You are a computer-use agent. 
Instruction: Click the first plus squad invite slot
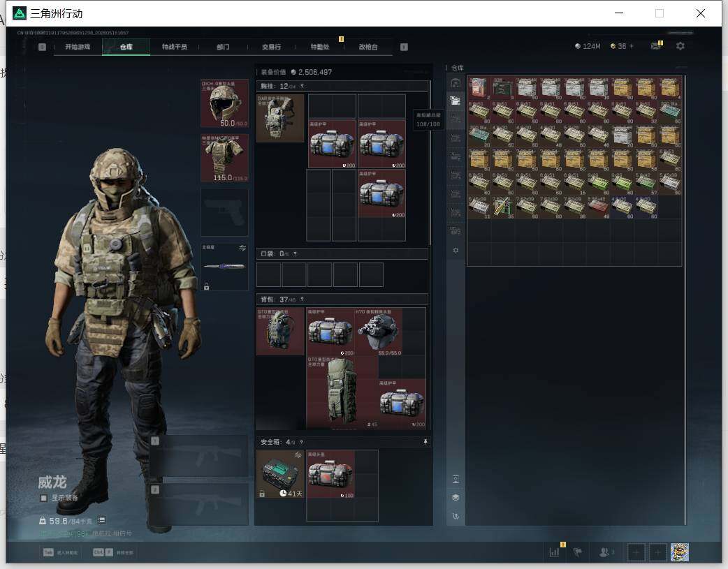click(x=636, y=552)
